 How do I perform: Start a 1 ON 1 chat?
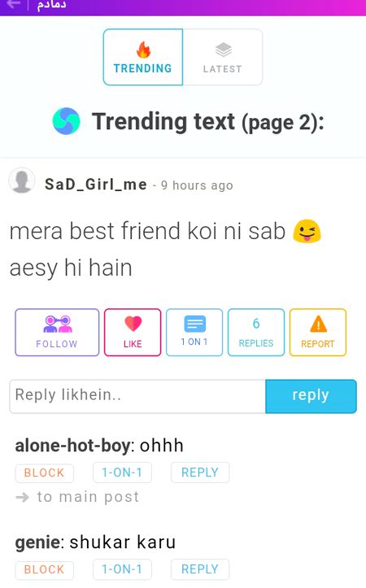pos(194,333)
